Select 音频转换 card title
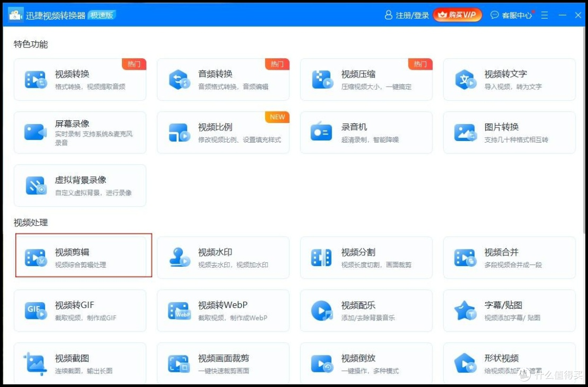The image size is (588, 387). (x=215, y=74)
